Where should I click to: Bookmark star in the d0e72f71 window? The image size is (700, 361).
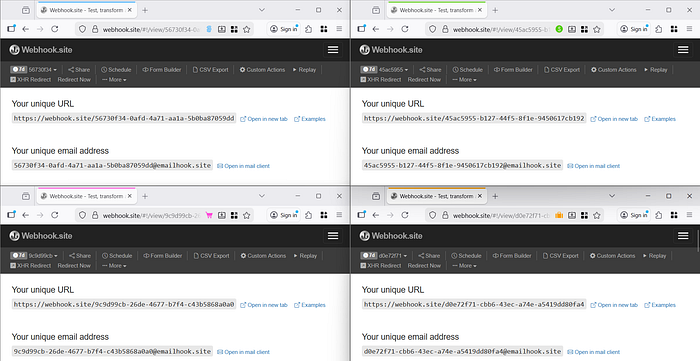[x=596, y=215]
